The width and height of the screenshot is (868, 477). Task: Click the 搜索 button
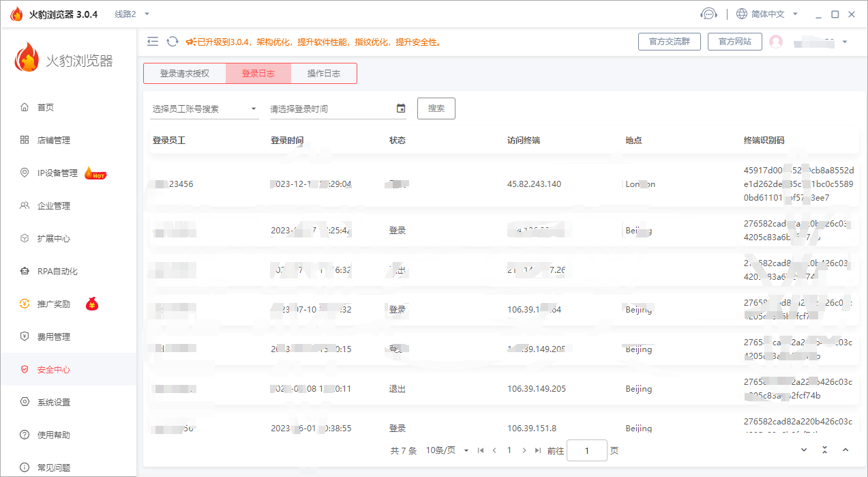click(436, 109)
